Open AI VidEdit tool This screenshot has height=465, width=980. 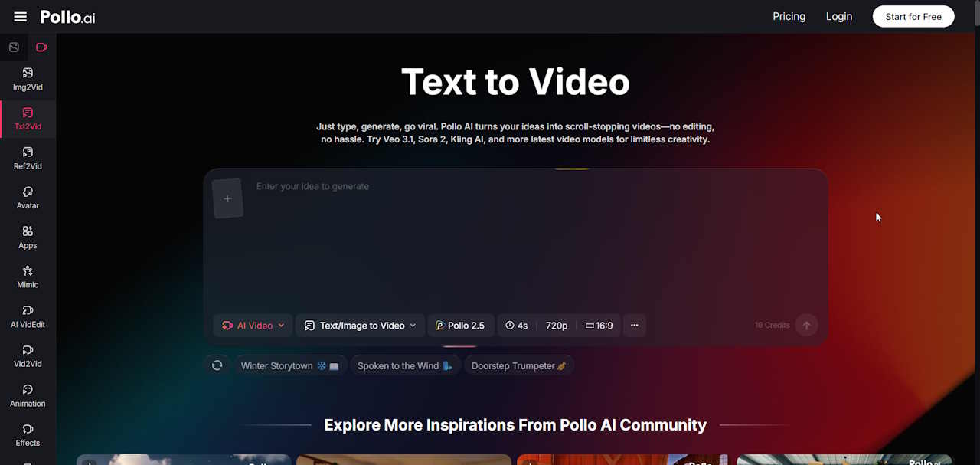click(x=28, y=316)
